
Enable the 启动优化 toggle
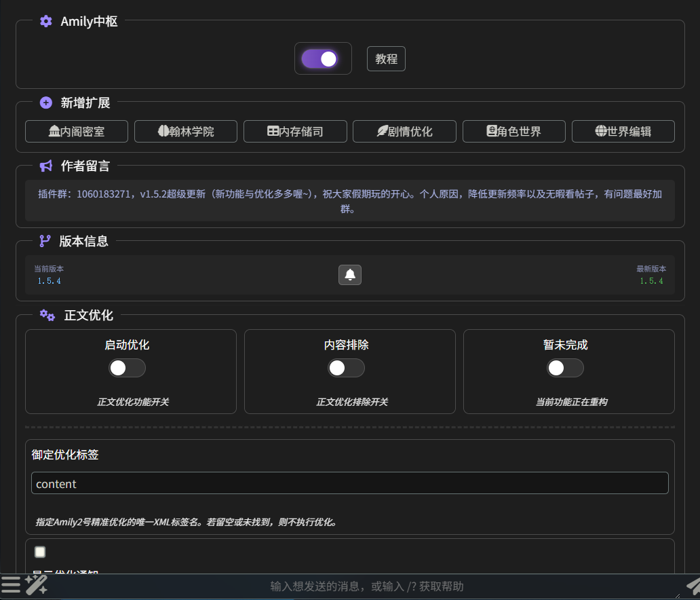point(127,368)
